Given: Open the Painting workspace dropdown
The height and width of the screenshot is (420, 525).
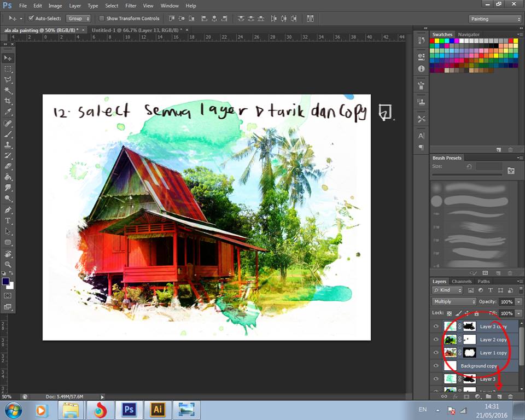Looking at the screenshot, I should (495, 19).
